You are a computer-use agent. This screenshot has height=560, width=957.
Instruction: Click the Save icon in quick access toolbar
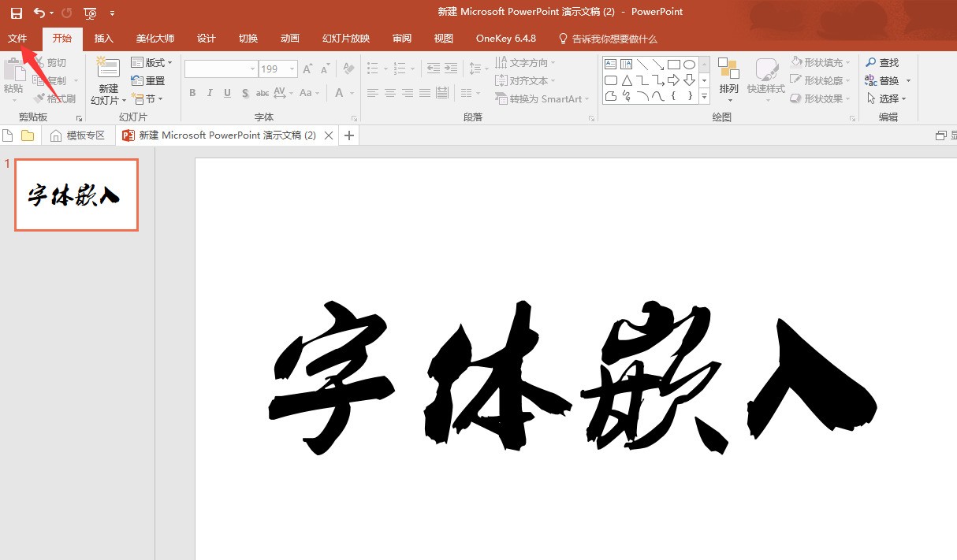(x=17, y=13)
